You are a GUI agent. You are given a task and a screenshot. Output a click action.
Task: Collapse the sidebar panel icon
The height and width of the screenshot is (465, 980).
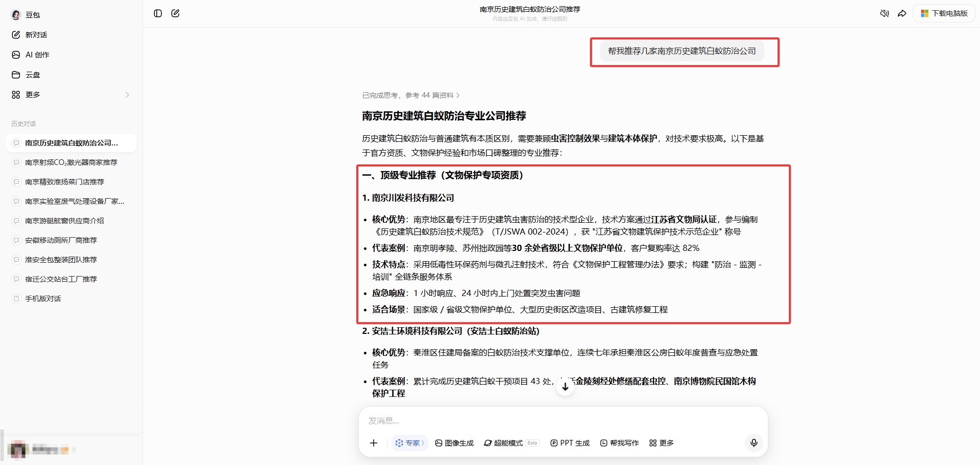(x=158, y=13)
